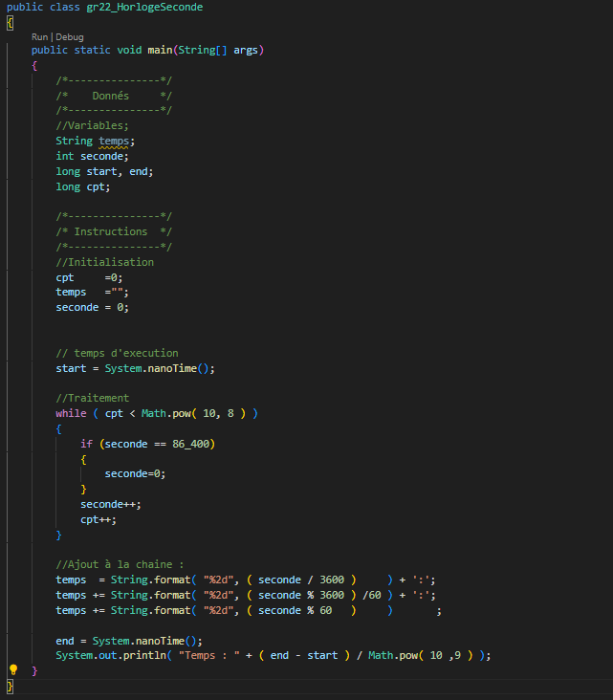Click the class name gr22_HorlogeSeconde

tap(142, 7)
